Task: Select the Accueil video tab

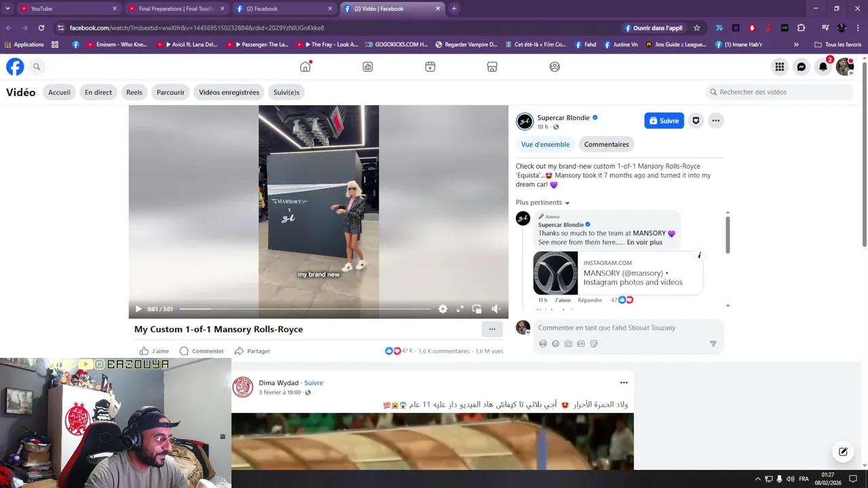Action: 59,92
